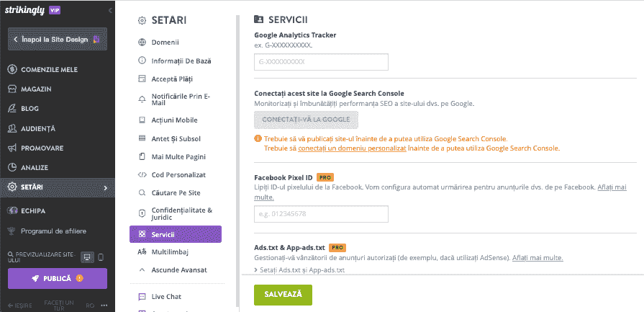Click the Audiență people icon
The width and height of the screenshot is (644, 312).
pos(12,129)
